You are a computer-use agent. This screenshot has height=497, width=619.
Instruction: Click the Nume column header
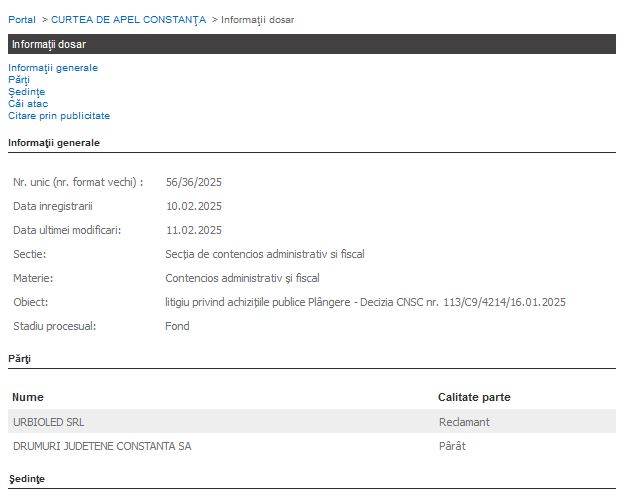coord(28,397)
